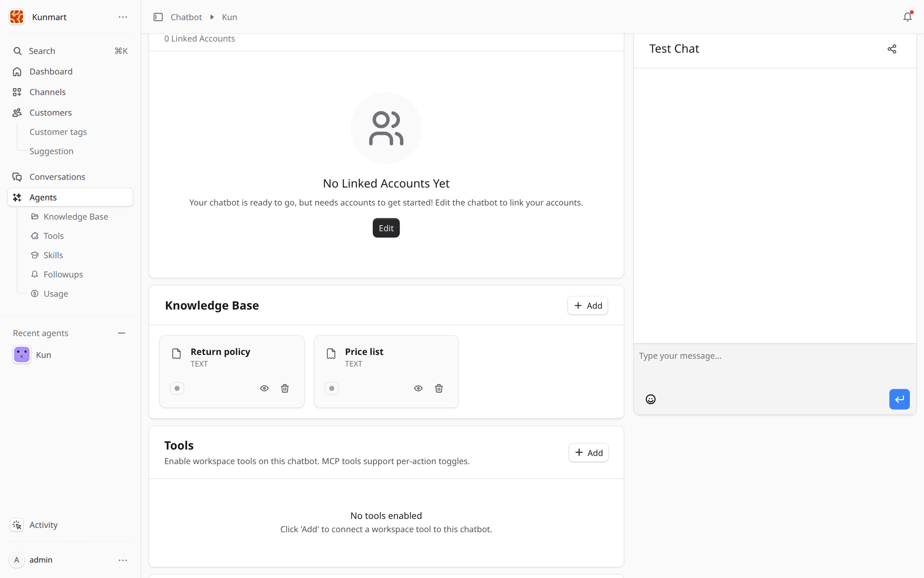Send the chat message

[900, 399]
